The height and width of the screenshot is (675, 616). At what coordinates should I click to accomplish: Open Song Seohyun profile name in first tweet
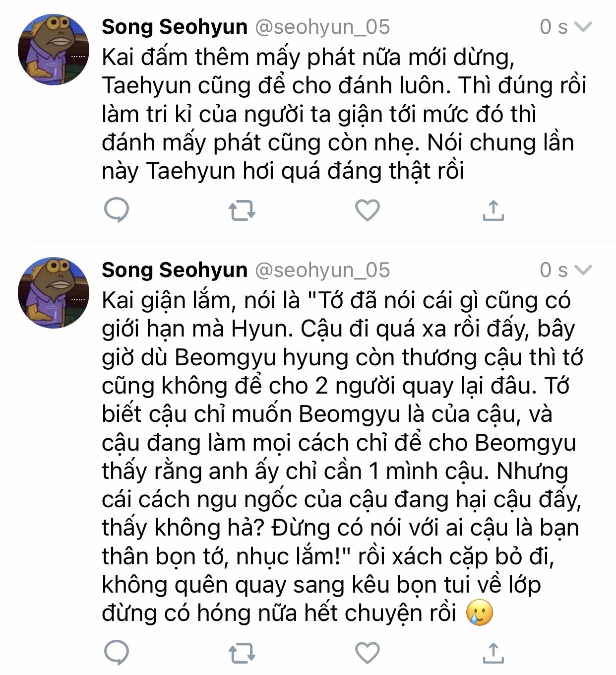175,27
